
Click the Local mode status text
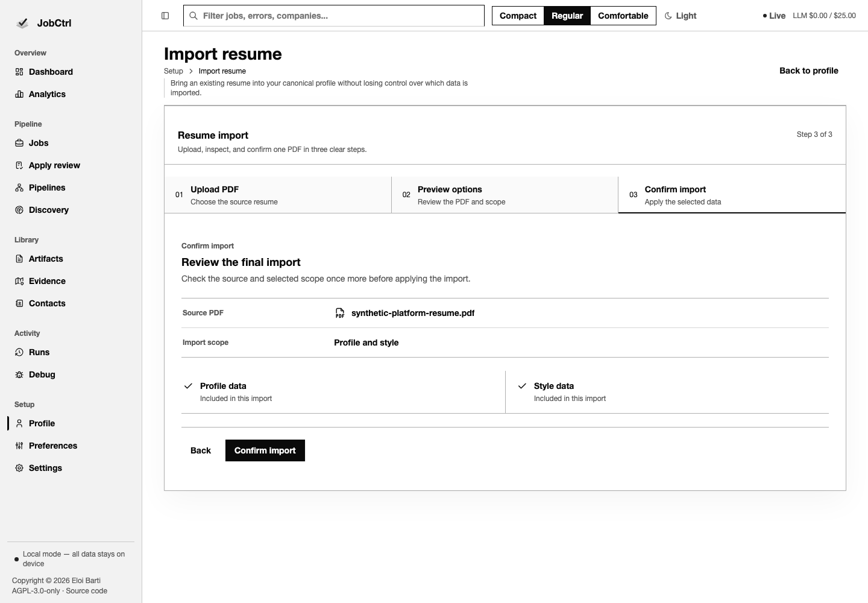(74, 559)
